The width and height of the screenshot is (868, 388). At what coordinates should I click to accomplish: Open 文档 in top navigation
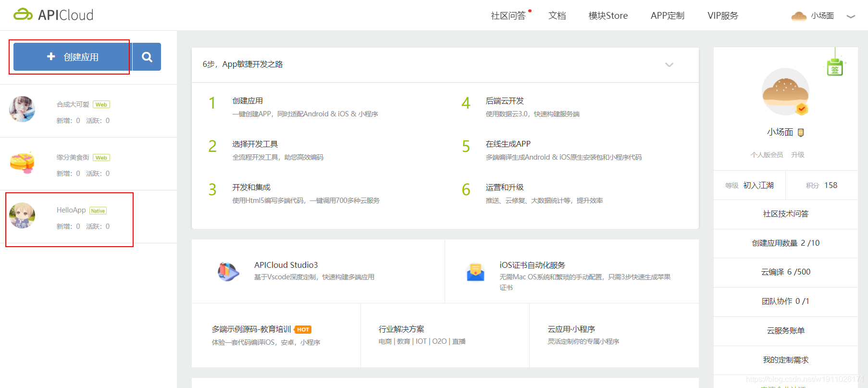(x=557, y=15)
